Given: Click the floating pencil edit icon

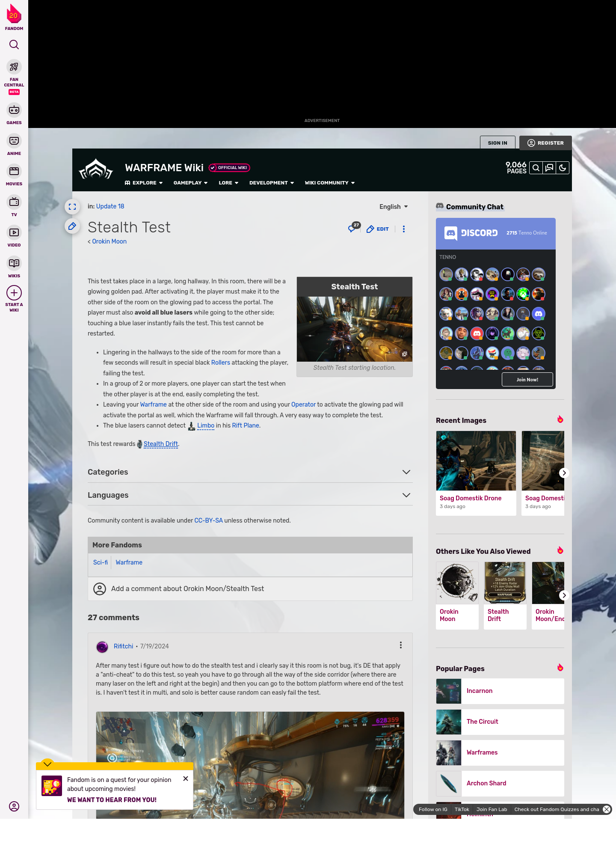Looking at the screenshot, I should (72, 226).
